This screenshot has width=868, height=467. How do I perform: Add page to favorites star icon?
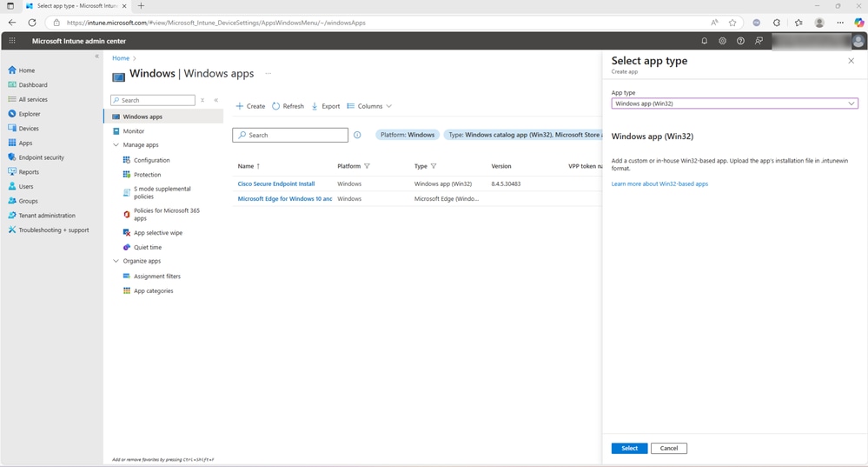click(x=732, y=23)
